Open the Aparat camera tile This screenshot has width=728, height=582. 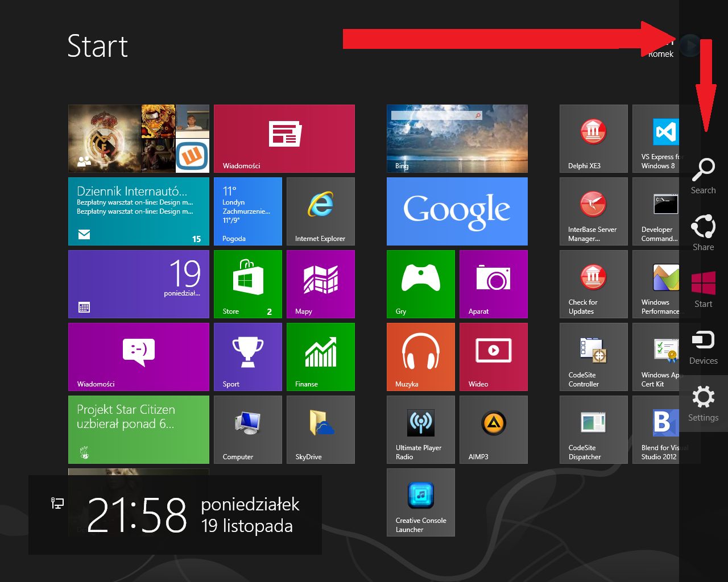pos(494,284)
